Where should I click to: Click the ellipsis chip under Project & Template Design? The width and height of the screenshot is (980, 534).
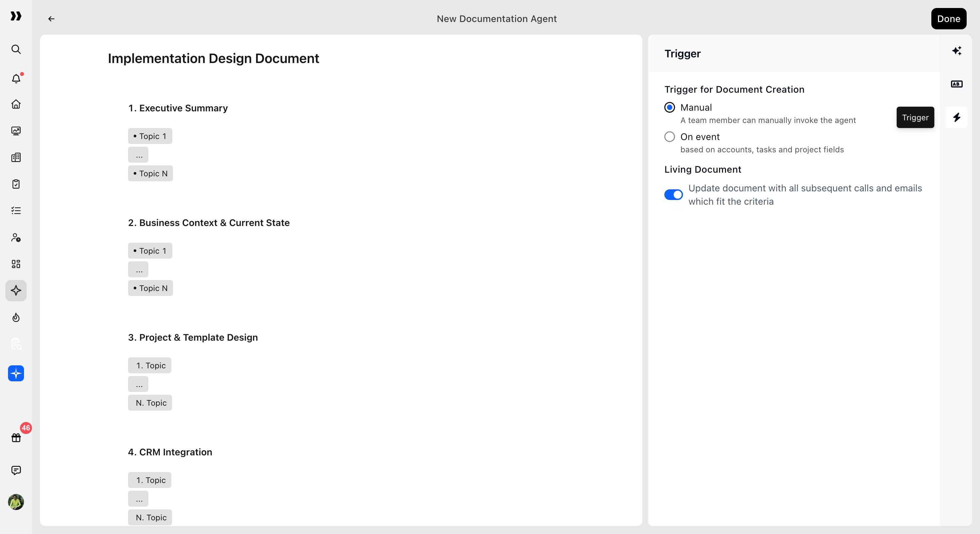coord(138,384)
